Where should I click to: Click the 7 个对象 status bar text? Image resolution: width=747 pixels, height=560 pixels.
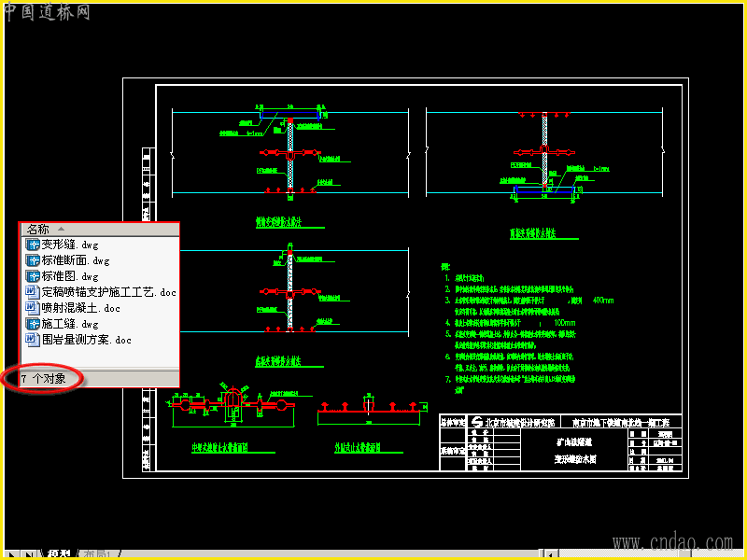pos(43,379)
